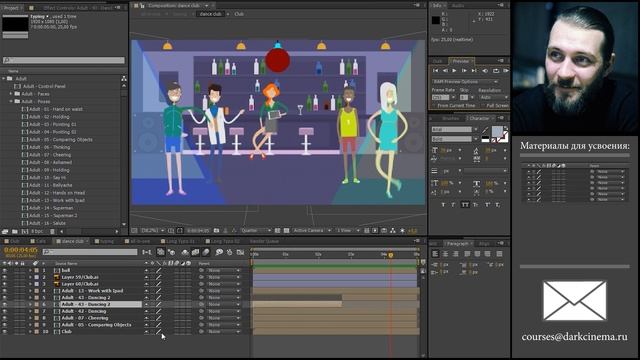Switch to the Long Typo 01 timeline tab
Viewport: 640px width, 360px height.
point(180,241)
